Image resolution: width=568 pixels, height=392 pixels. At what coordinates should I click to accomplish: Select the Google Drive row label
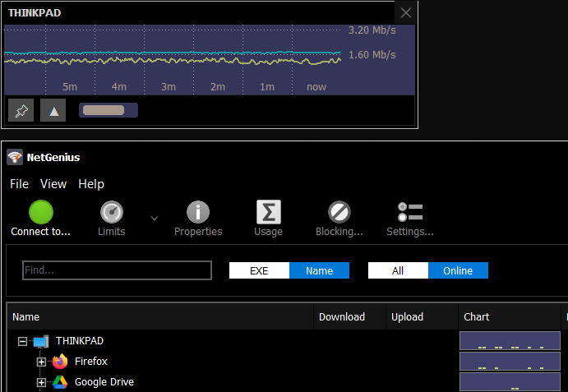104,382
